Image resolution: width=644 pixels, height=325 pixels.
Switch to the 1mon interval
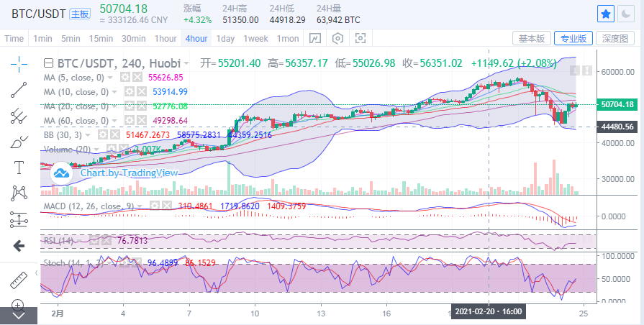click(x=288, y=39)
